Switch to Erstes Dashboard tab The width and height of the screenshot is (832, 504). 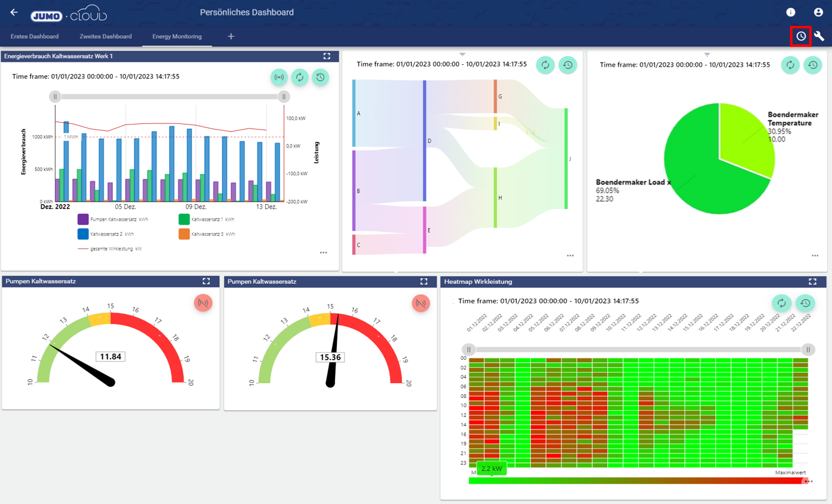point(35,36)
